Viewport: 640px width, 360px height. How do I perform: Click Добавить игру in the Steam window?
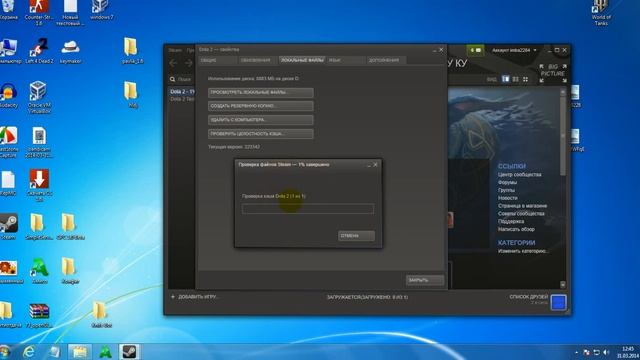click(195, 297)
